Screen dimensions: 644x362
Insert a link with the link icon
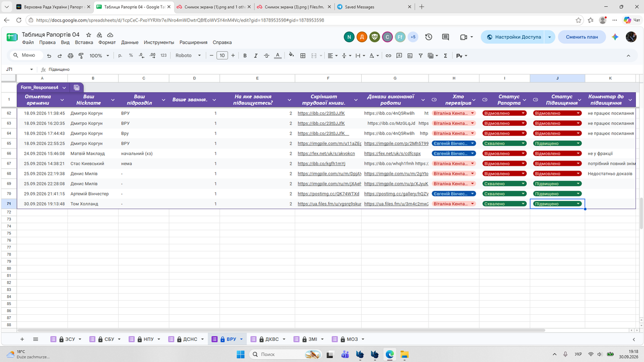pyautogui.click(x=388, y=56)
